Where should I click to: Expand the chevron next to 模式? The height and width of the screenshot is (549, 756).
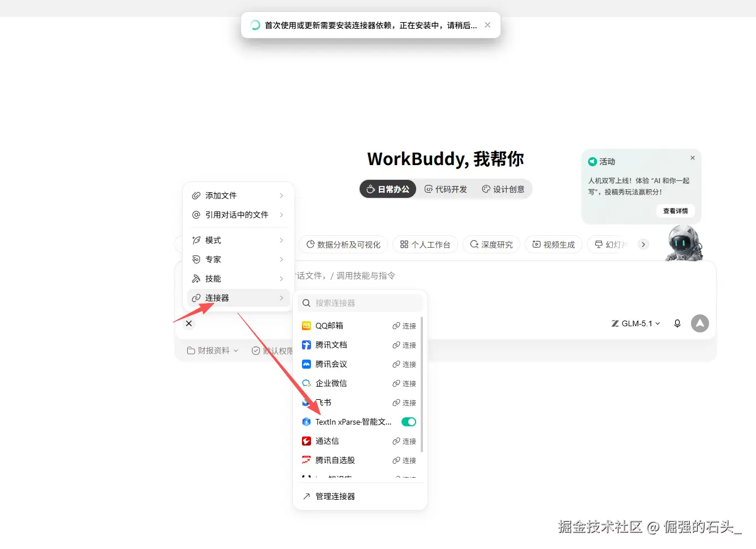coord(282,240)
